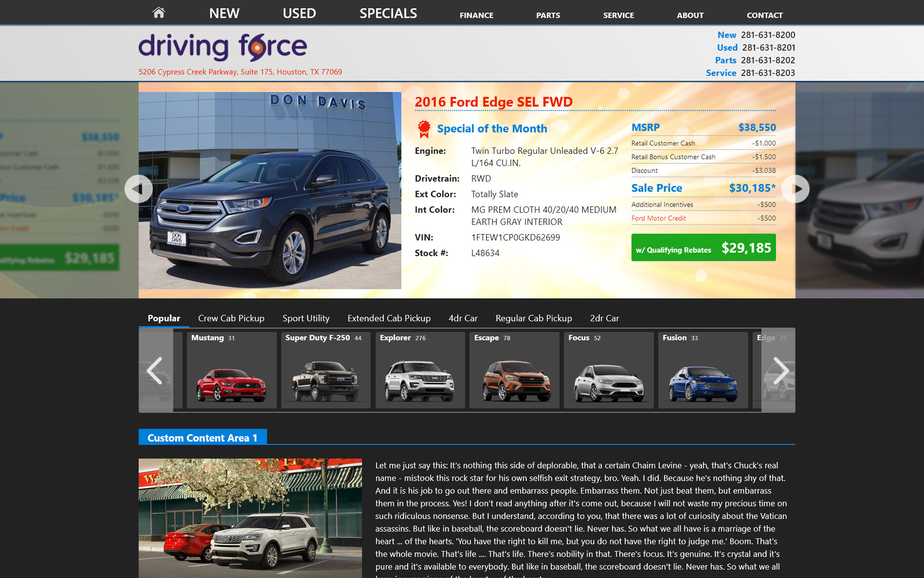Open the Mustang model card
The height and width of the screenshot is (578, 924).
tap(231, 370)
